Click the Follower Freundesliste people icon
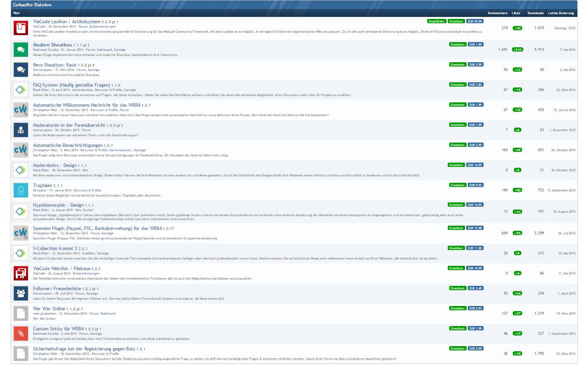The image size is (588, 367). (x=21, y=293)
